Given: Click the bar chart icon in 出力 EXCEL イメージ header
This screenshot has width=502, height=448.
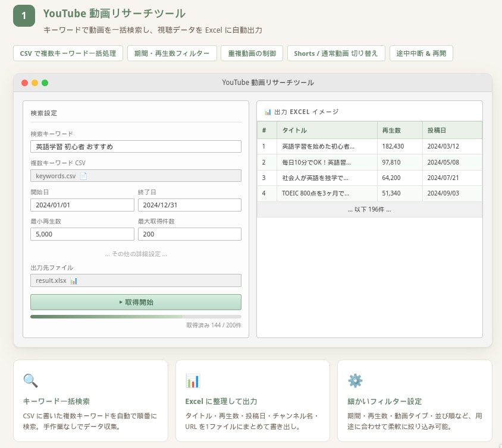Looking at the screenshot, I should pyautogui.click(x=268, y=112).
